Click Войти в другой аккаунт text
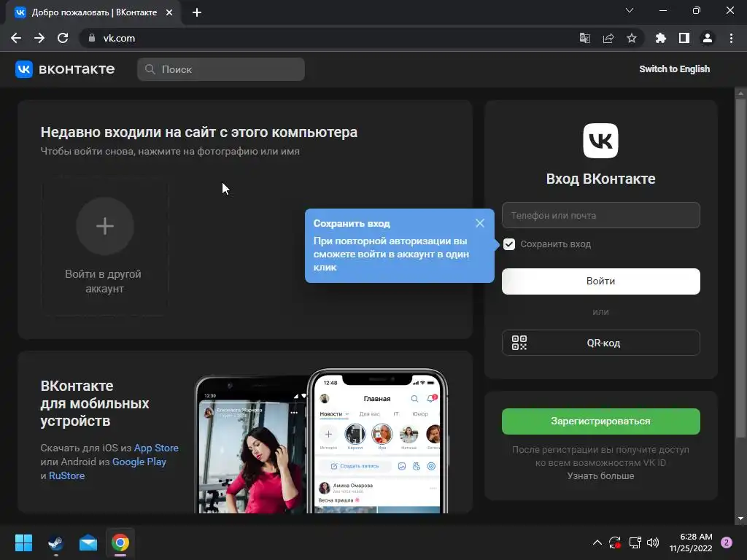 (x=104, y=281)
